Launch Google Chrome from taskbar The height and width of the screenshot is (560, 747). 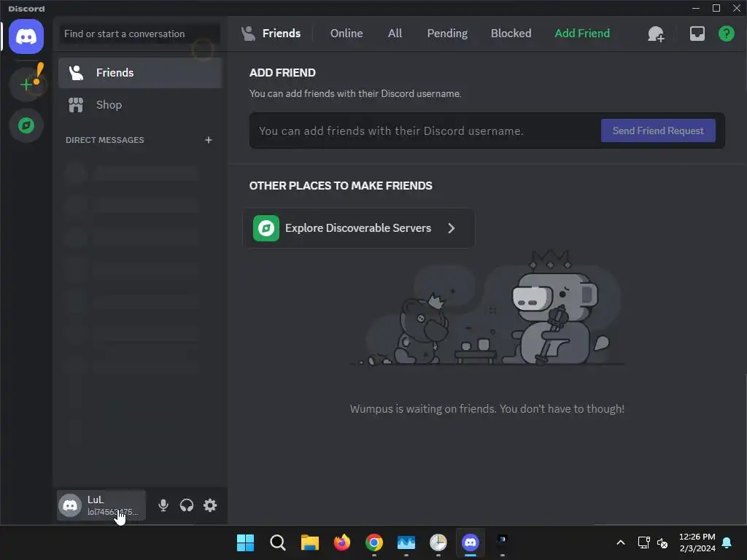pyautogui.click(x=374, y=542)
